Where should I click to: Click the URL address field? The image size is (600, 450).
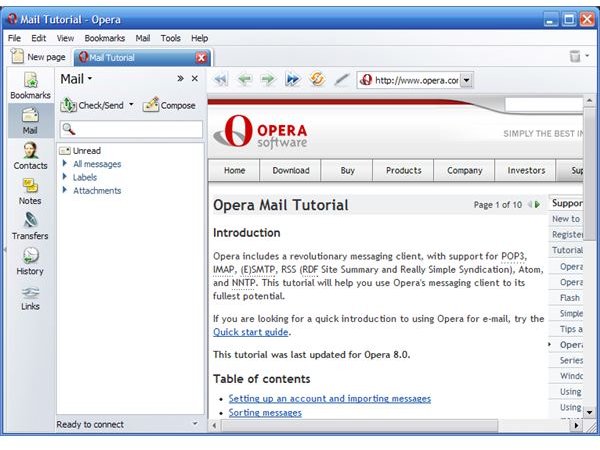point(416,80)
